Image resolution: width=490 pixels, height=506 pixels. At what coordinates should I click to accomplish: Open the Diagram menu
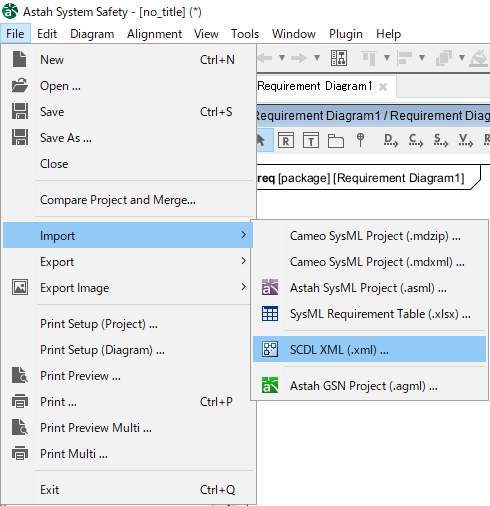click(x=92, y=34)
